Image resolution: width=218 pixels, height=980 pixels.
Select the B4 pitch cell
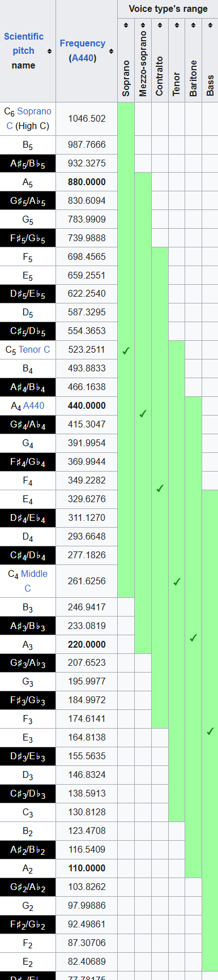[28, 369]
